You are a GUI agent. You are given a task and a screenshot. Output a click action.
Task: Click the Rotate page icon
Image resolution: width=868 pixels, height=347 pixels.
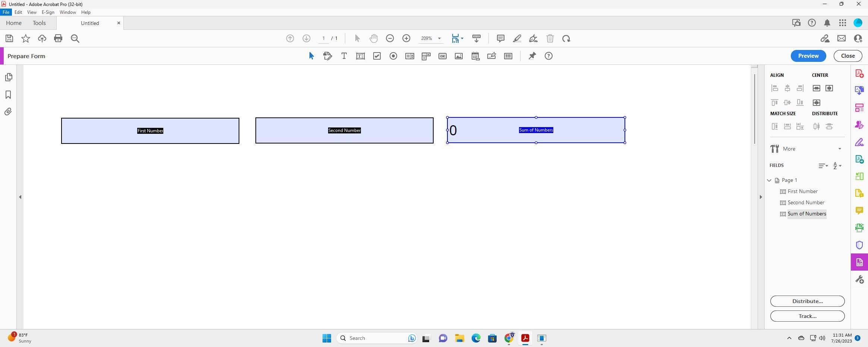tap(566, 38)
